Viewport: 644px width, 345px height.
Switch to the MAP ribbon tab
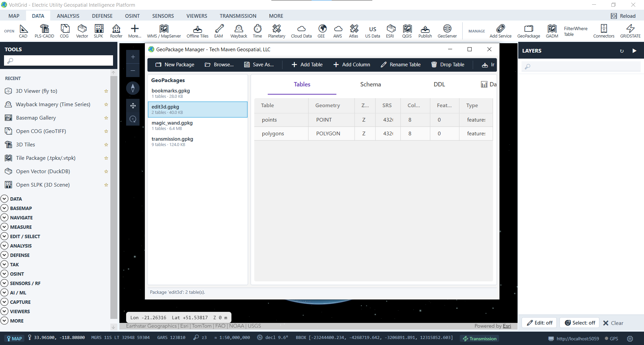14,16
